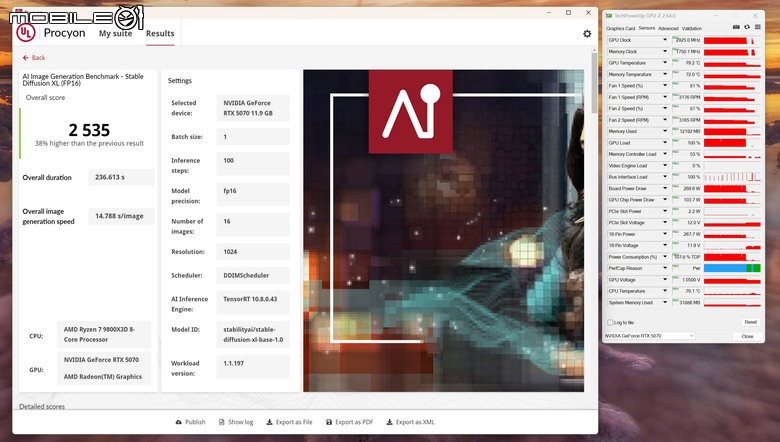Click Procyon vertical scrollbar
This screenshot has height=442, width=780.
(x=594, y=82)
